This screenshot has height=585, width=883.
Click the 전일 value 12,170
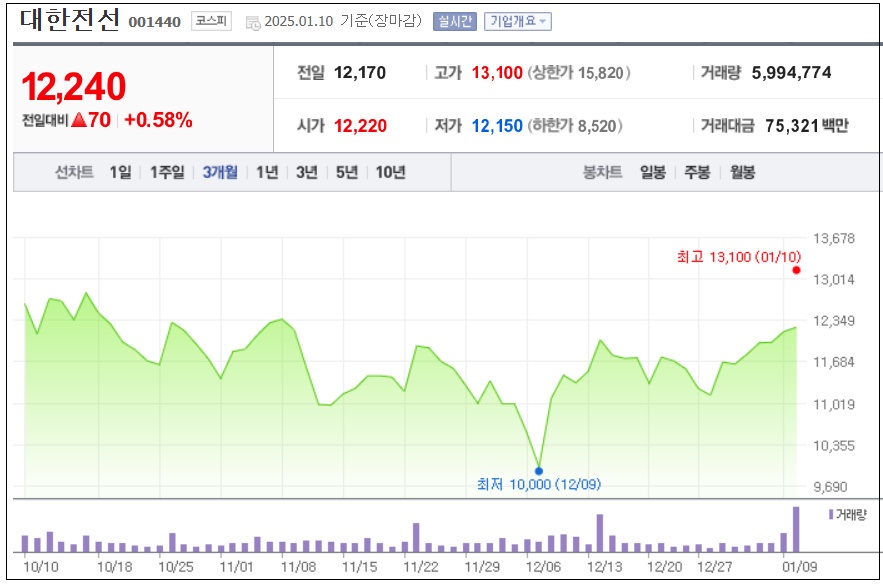pyautogui.click(x=360, y=73)
